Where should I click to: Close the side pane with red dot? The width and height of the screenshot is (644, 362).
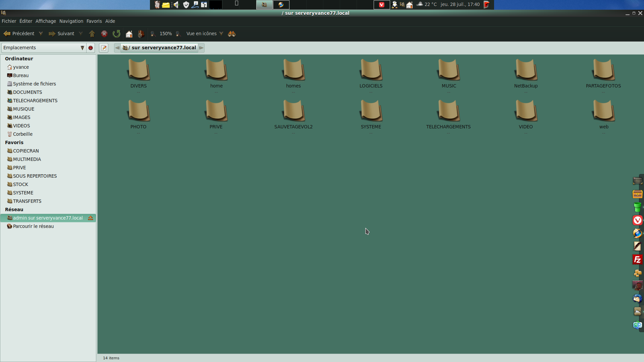[x=91, y=48]
